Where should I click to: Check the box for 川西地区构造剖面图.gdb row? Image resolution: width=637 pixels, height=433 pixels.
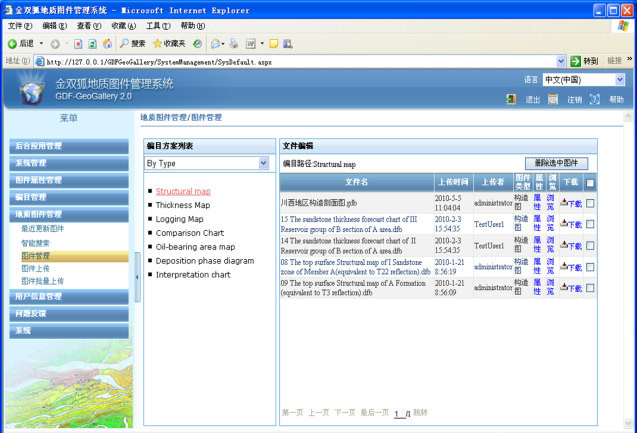(590, 203)
